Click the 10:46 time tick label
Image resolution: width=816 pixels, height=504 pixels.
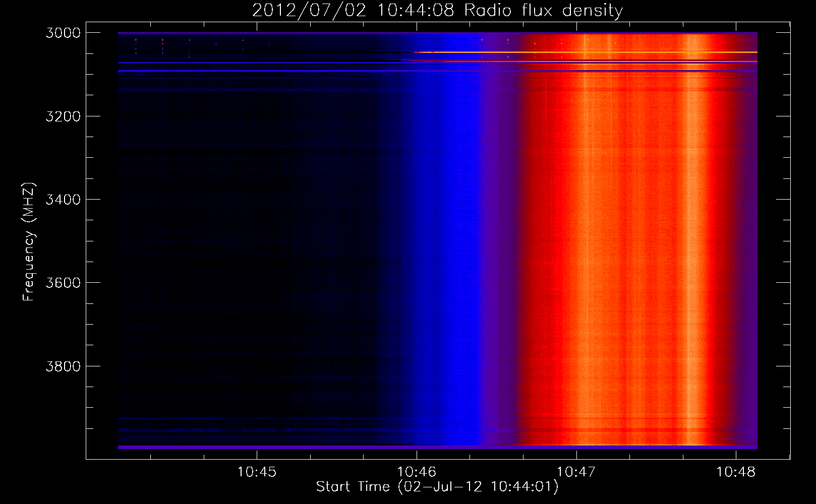(x=417, y=472)
